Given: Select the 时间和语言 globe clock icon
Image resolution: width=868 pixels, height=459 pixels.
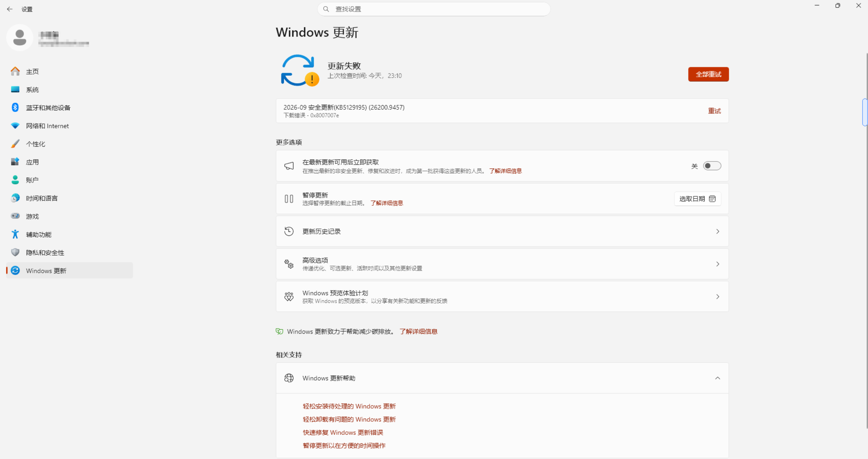Looking at the screenshot, I should pyautogui.click(x=15, y=198).
